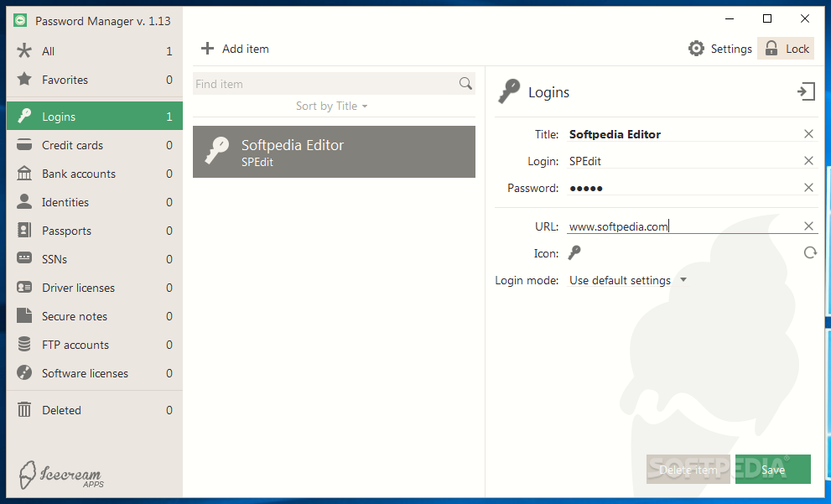Clear the URL field with its X
Image resolution: width=831 pixels, height=504 pixels.
(808, 226)
